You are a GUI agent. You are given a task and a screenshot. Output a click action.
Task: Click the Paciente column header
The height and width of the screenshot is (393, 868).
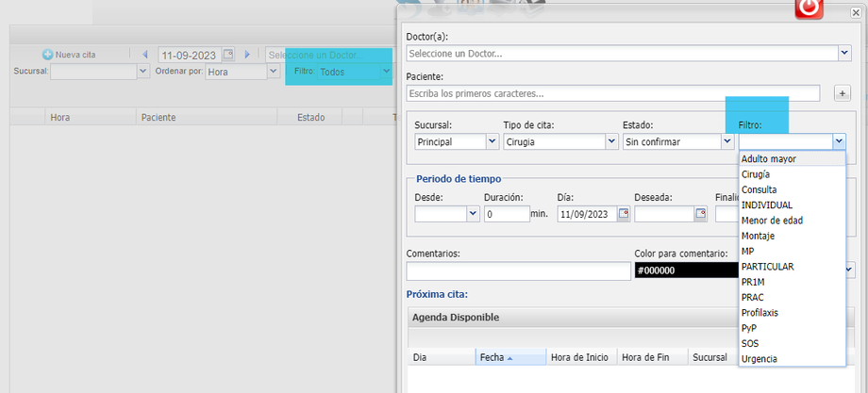coord(159,118)
